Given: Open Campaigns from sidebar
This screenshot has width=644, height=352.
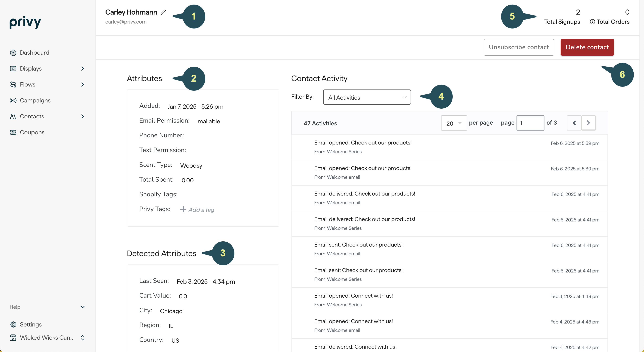Looking at the screenshot, I should pyautogui.click(x=35, y=100).
